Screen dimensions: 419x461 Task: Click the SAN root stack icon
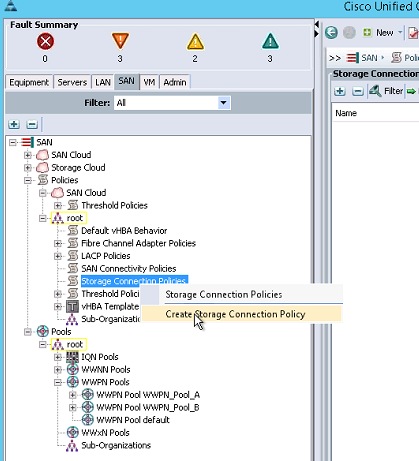(27, 142)
